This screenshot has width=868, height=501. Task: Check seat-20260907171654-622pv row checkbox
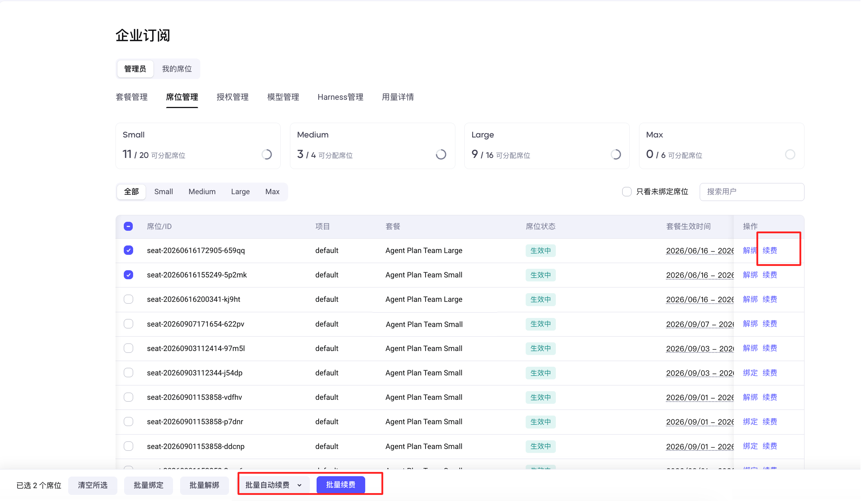tap(128, 324)
